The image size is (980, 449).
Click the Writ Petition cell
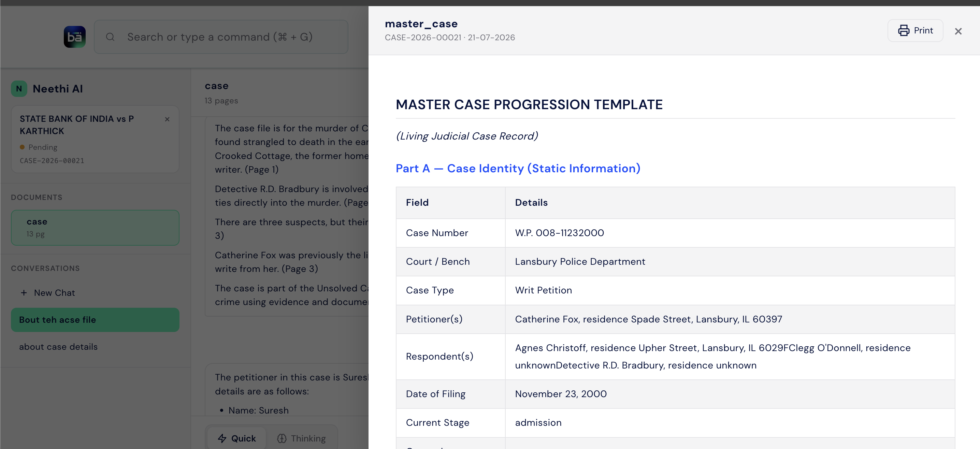(x=730, y=290)
